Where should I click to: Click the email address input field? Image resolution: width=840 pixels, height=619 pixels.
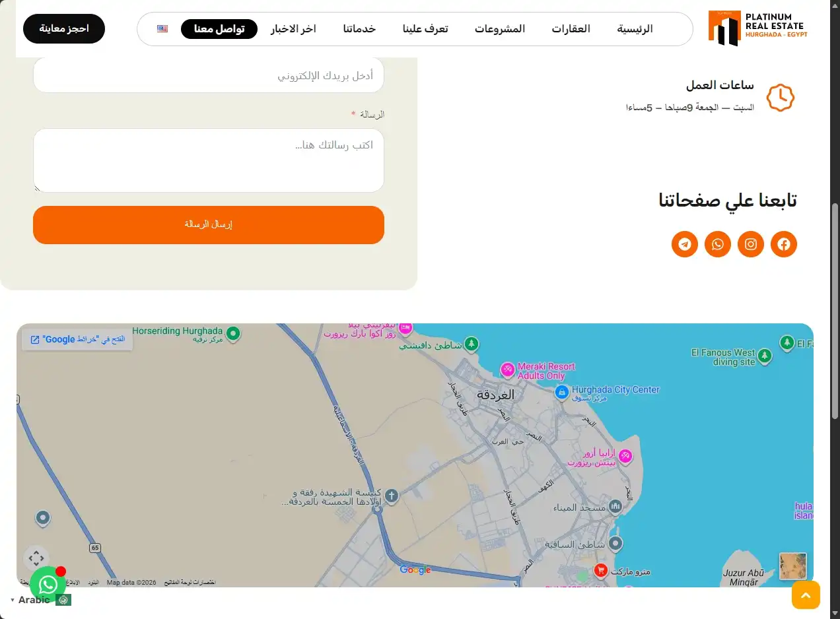pyautogui.click(x=209, y=76)
